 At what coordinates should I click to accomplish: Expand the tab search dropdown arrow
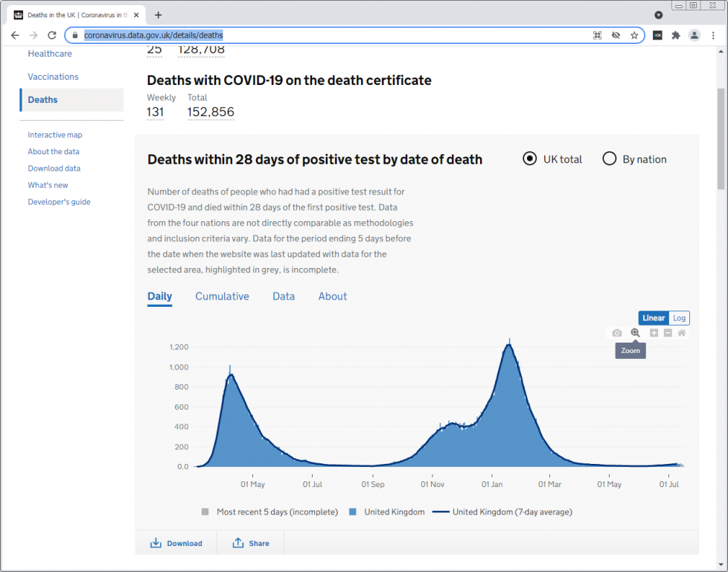[659, 15]
